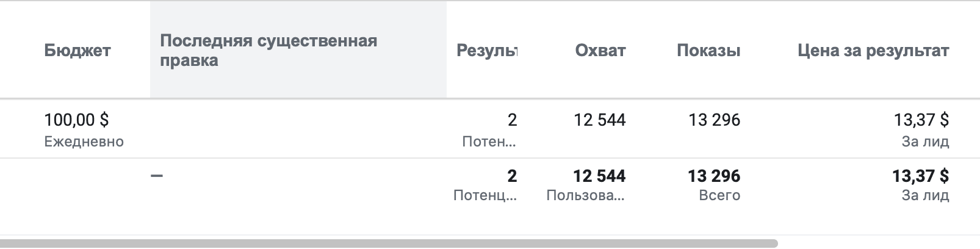Click the bold total impressions 13 296
Viewport: 980px width, 249px height.
click(x=714, y=176)
